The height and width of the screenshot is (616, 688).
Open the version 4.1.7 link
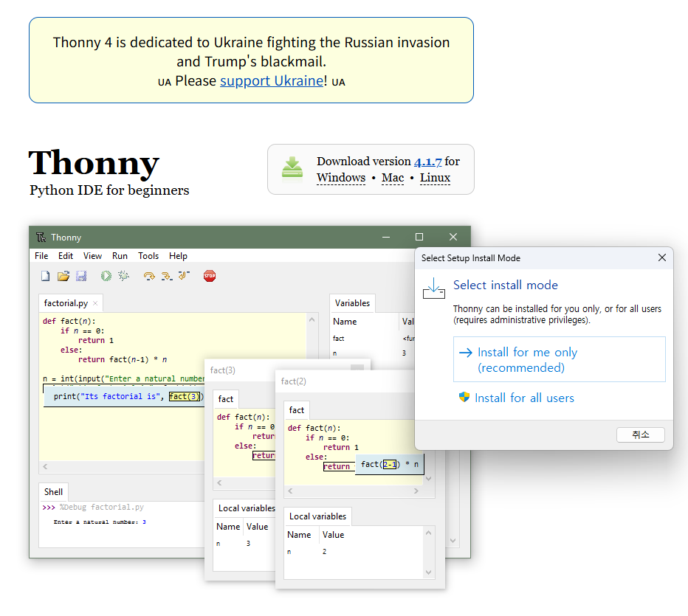(428, 162)
